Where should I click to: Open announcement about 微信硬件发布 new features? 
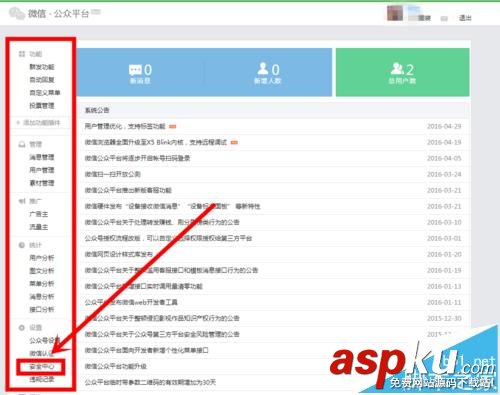click(172, 206)
